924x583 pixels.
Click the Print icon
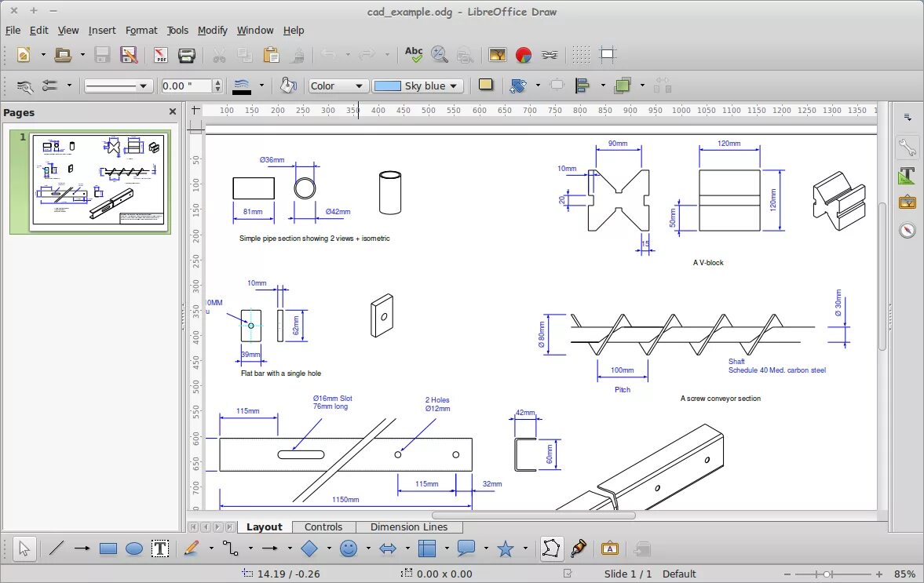186,55
